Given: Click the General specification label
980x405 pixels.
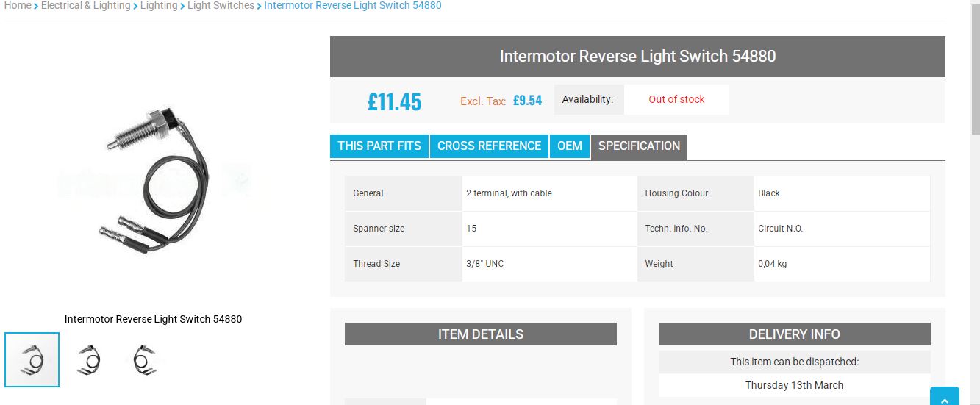Looking at the screenshot, I should (368, 193).
